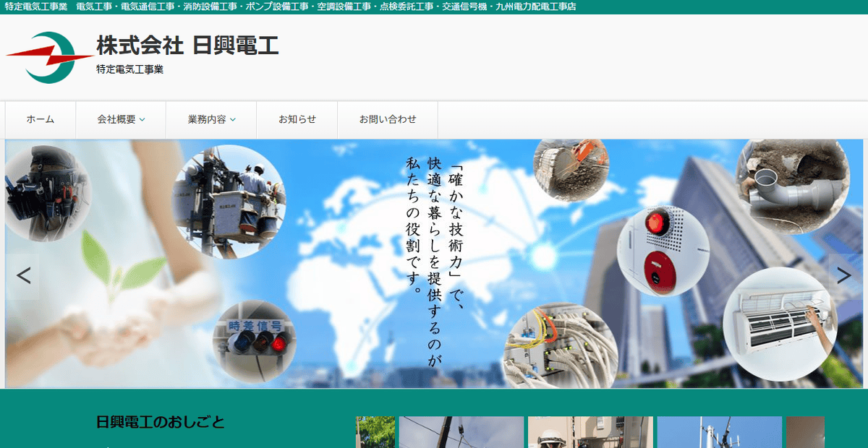Viewport: 868px width, 448px height.
Task: Select the ホーム navigation item
Action: click(x=40, y=120)
